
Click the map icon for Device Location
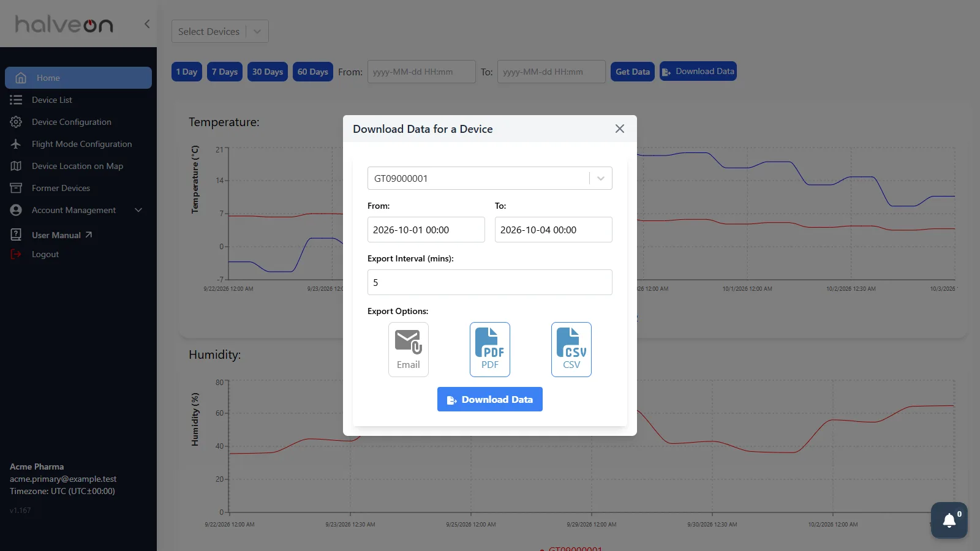pyautogui.click(x=16, y=166)
